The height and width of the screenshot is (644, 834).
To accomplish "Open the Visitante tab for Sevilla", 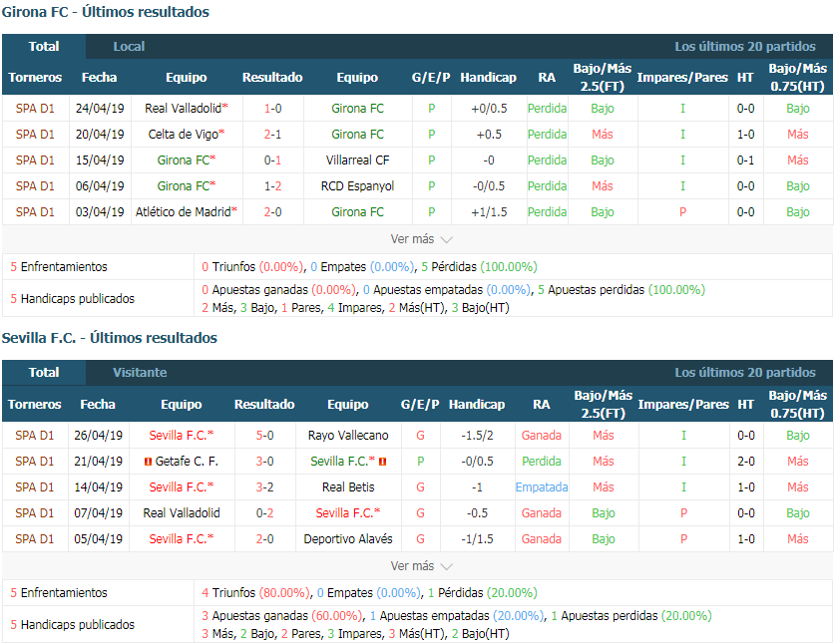I will [140, 373].
